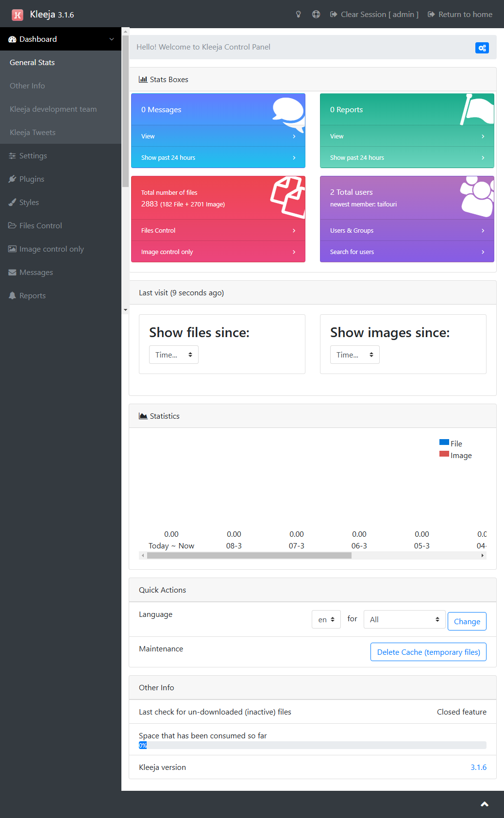The image size is (504, 818).
Task: Click the files stack icon
Action: click(288, 197)
